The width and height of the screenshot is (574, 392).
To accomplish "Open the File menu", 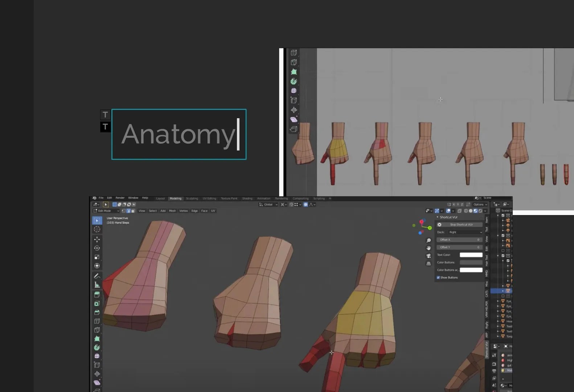I will pyautogui.click(x=101, y=198).
